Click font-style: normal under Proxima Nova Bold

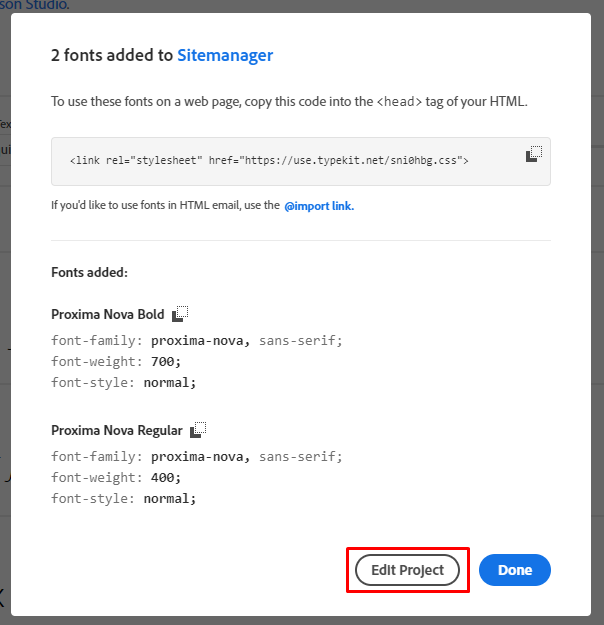click(x=124, y=383)
